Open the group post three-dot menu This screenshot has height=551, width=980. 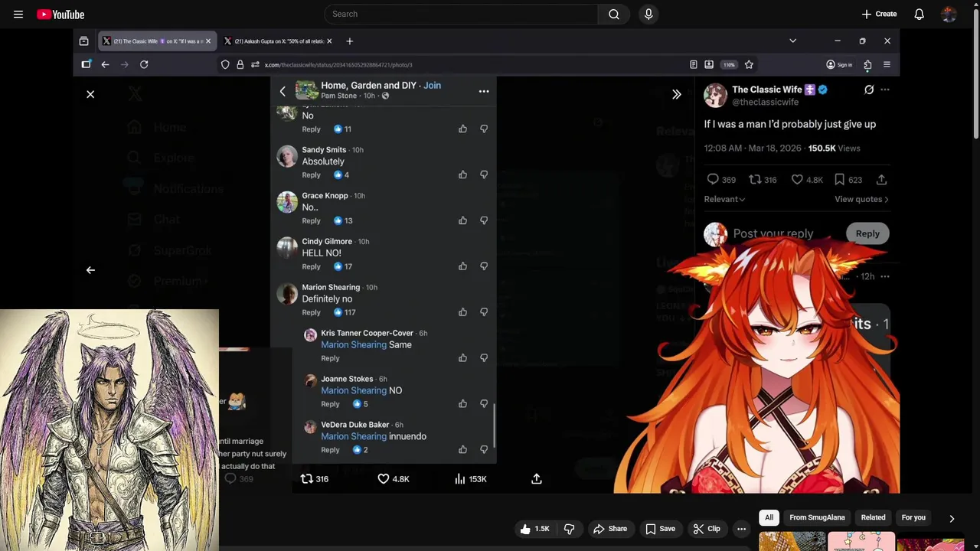[x=484, y=92]
